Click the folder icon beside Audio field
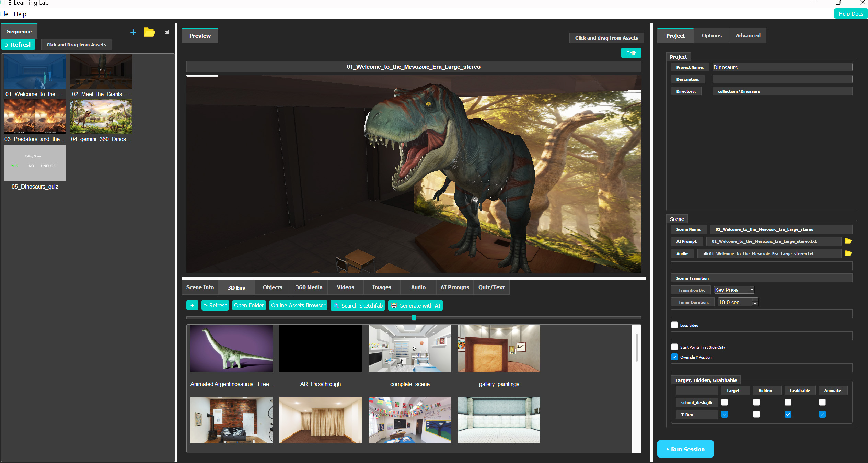 [x=848, y=253]
